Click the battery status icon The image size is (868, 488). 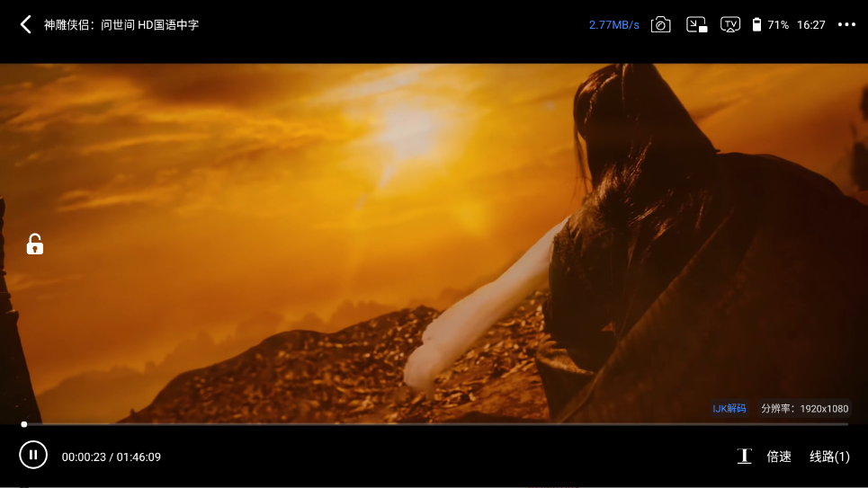point(756,24)
